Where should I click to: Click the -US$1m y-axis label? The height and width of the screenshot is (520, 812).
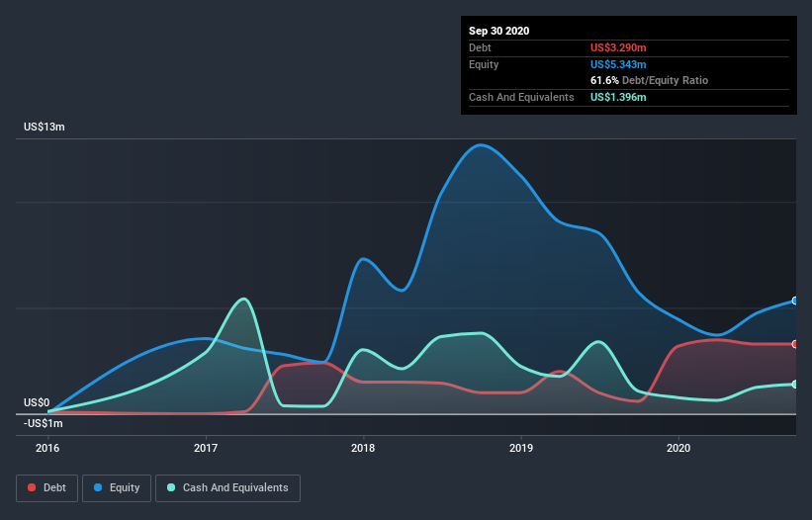[x=43, y=424]
